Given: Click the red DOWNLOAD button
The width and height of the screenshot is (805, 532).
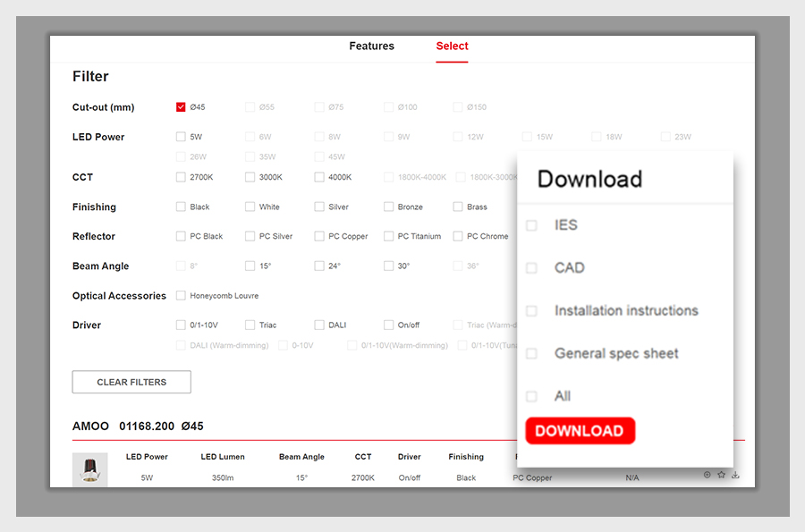Looking at the screenshot, I should (x=580, y=430).
